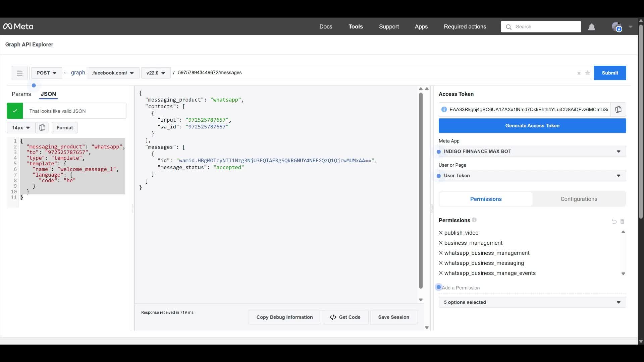644x362 pixels.
Task: Click the Permissions info icon
Action: [474, 220]
